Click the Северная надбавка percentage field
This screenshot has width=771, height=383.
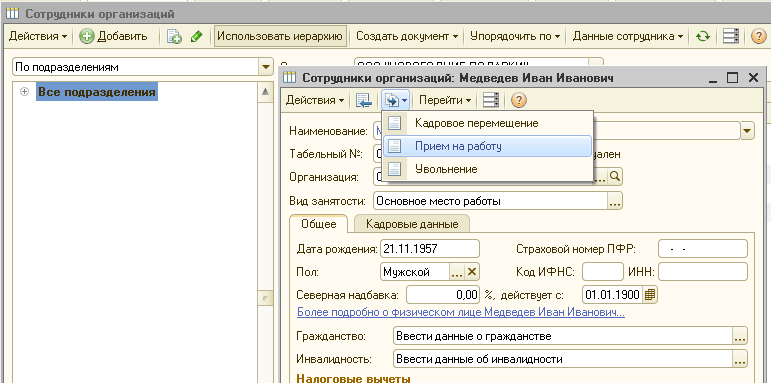click(443, 295)
